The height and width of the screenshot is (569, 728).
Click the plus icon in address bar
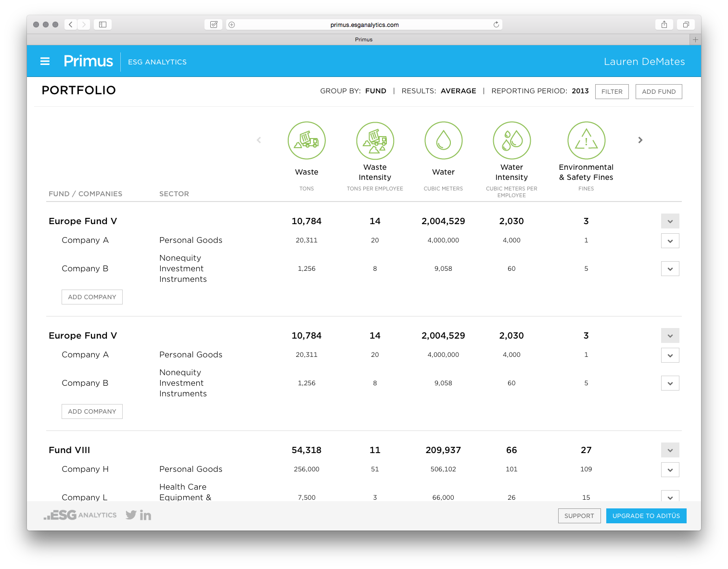(x=232, y=25)
